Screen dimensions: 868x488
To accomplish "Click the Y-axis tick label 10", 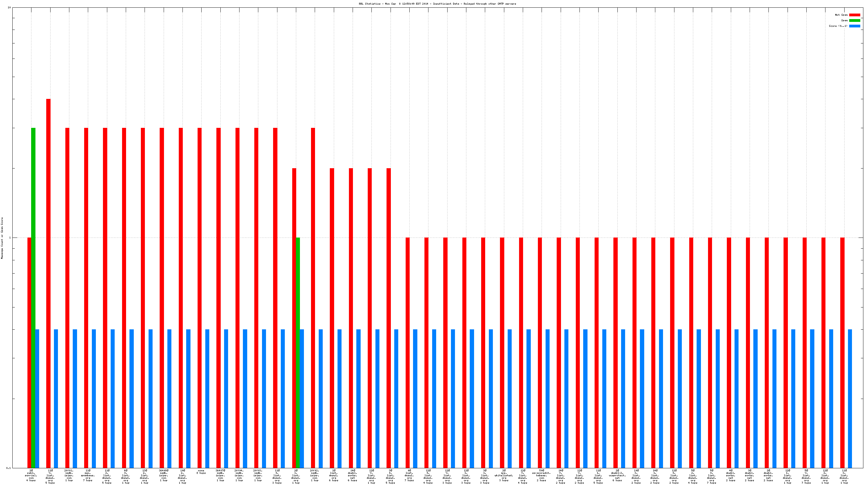I will click(x=9, y=7).
